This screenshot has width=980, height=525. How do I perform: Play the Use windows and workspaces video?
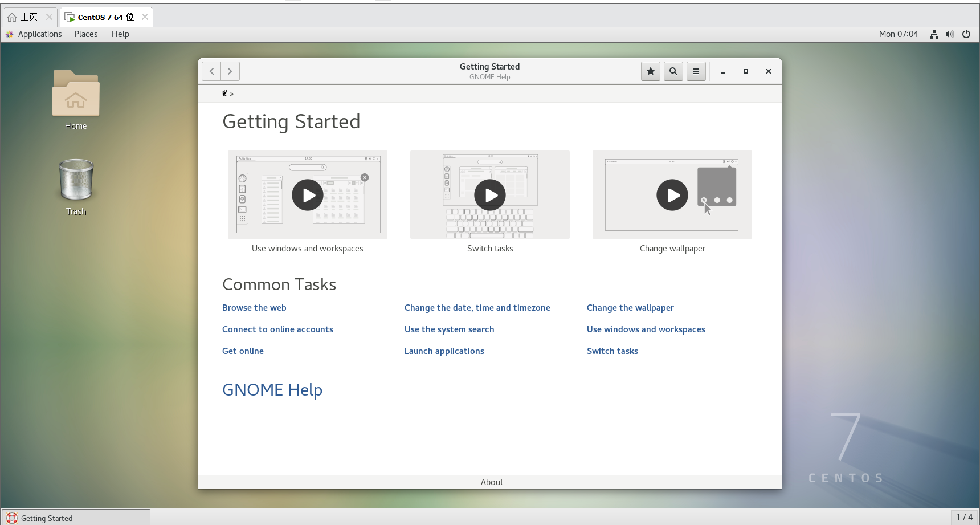click(308, 195)
